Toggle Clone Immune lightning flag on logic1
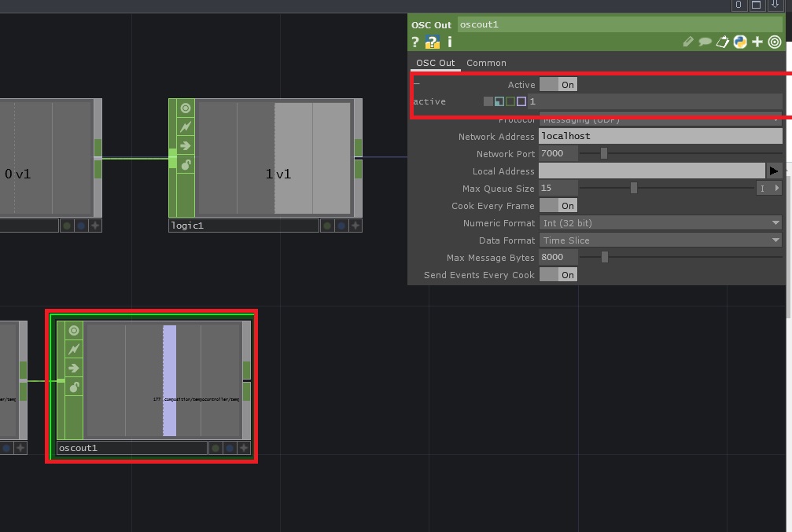Viewport: 792px width, 532px height. [x=186, y=127]
